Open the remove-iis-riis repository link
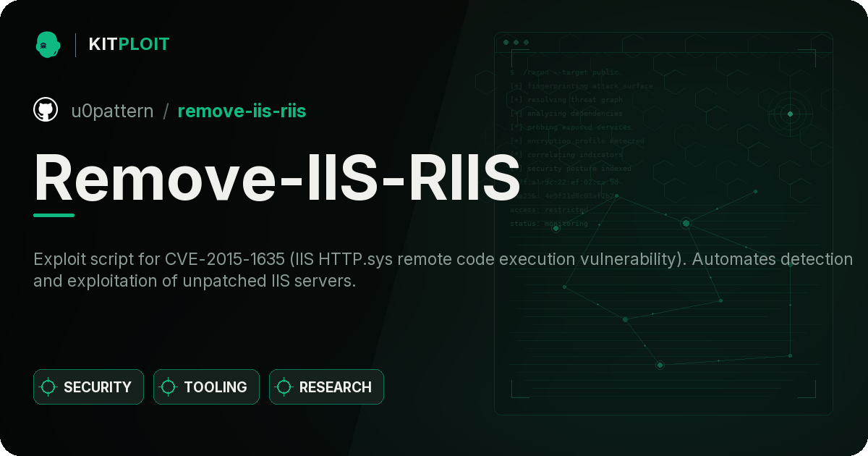The width and height of the screenshot is (868, 456). click(242, 111)
